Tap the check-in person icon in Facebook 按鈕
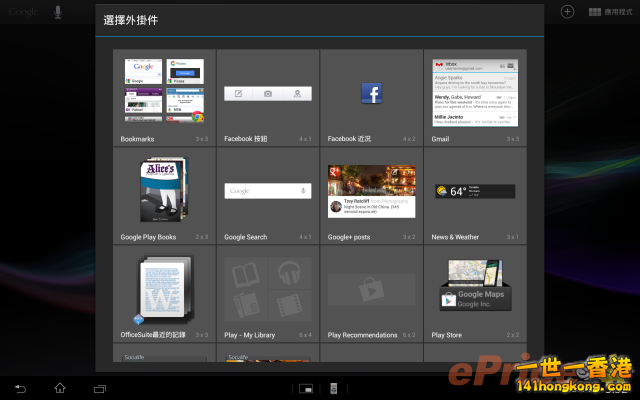This screenshot has width=640, height=400. (297, 93)
